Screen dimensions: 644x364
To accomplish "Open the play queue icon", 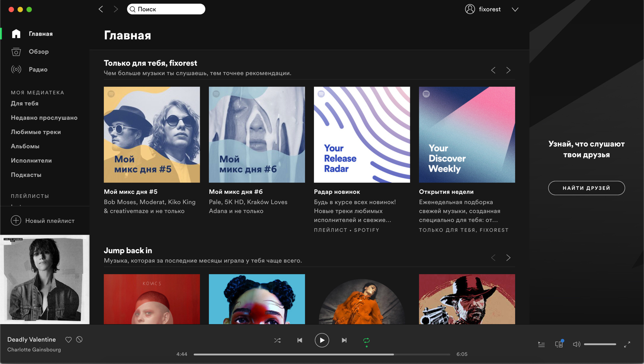I will click(541, 344).
